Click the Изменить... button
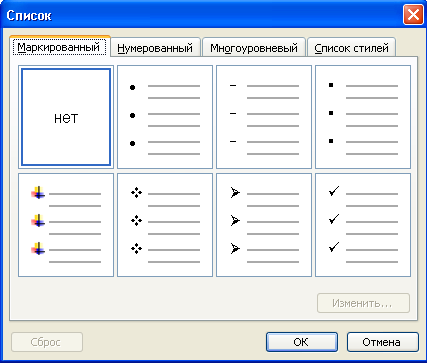 pyautogui.click(x=363, y=303)
